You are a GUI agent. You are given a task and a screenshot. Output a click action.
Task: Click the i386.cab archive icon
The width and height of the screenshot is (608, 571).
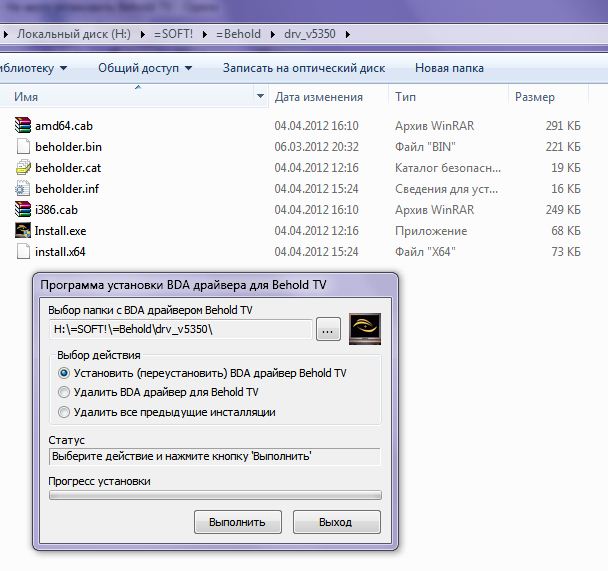point(24,210)
